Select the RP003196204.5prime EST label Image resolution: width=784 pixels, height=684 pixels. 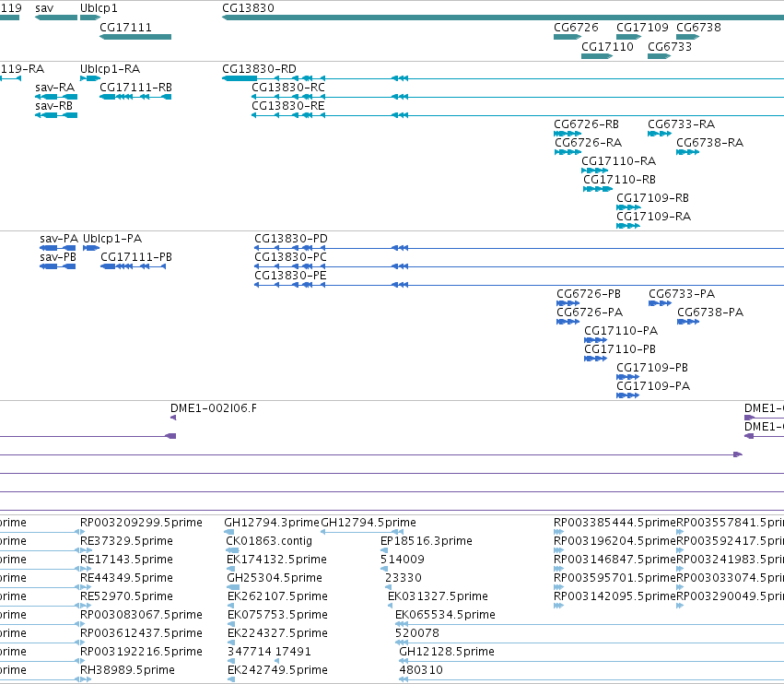(x=614, y=541)
